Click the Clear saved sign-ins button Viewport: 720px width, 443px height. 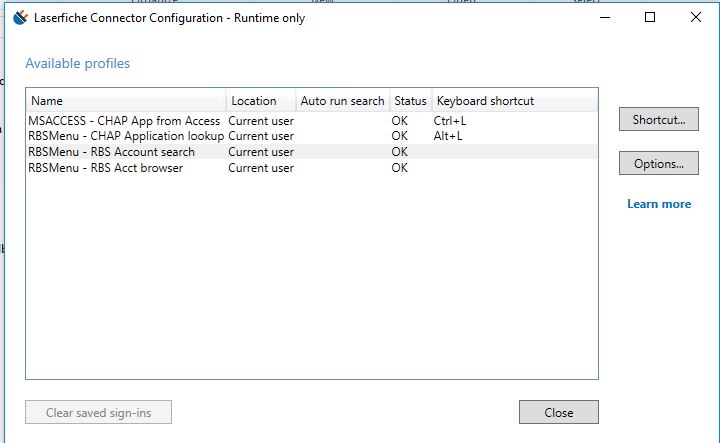[x=98, y=412]
